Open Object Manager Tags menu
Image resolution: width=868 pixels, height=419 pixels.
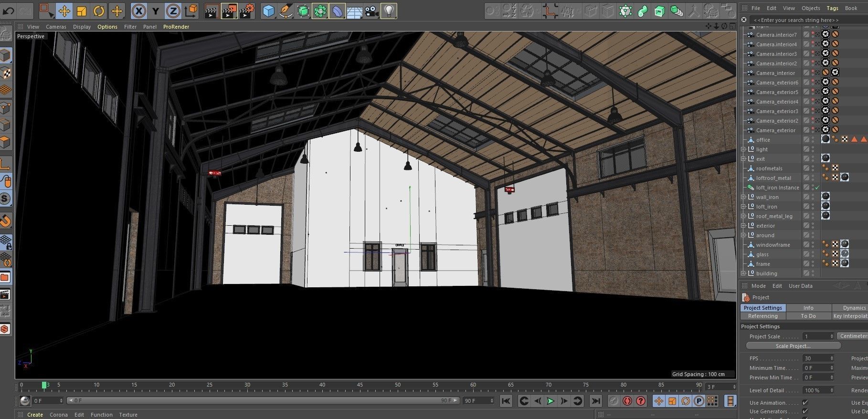point(833,8)
